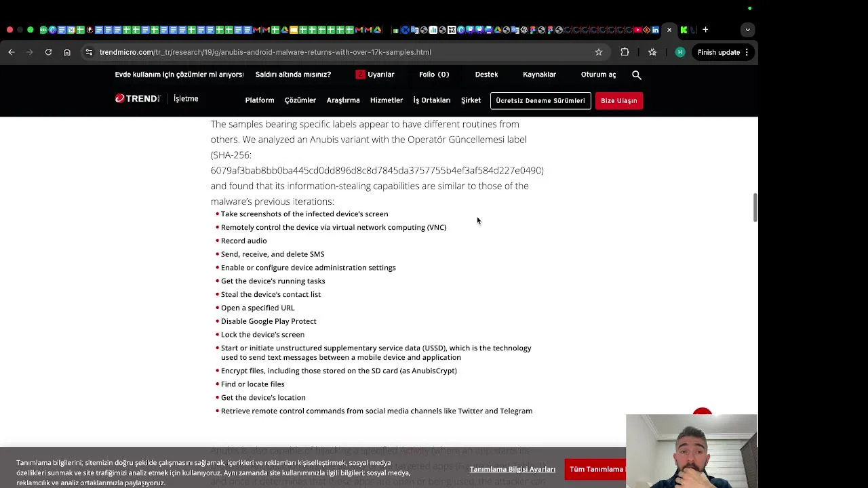
Task: Open a new browser tab
Action: point(705,30)
